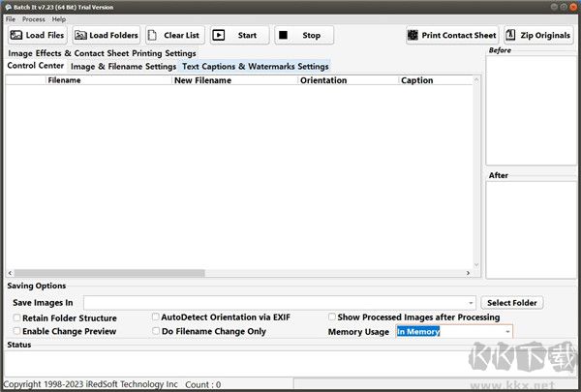Click the Load Files toolbar icon
The height and width of the screenshot is (392, 581).
(16, 36)
